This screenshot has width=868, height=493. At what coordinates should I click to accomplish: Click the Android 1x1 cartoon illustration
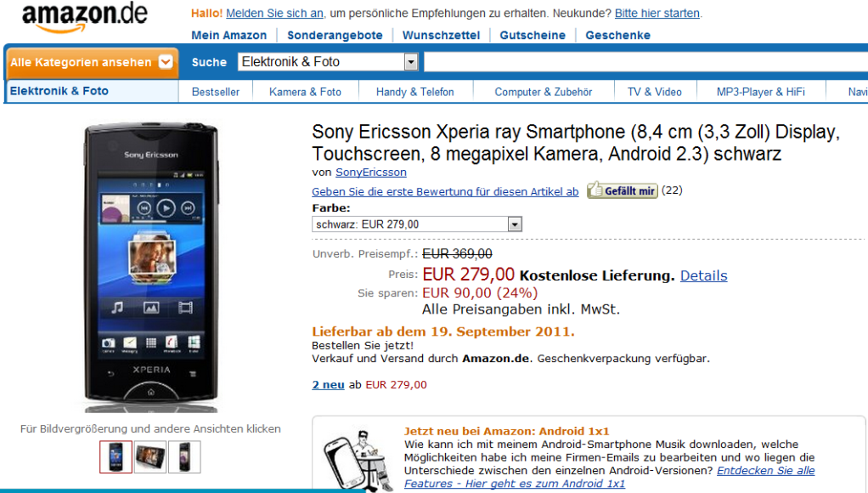click(x=358, y=461)
